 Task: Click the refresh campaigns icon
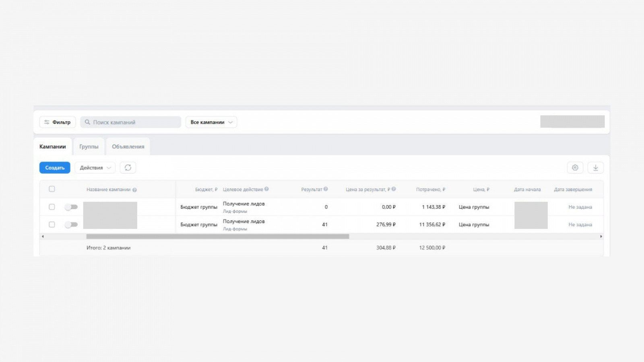[x=128, y=168]
